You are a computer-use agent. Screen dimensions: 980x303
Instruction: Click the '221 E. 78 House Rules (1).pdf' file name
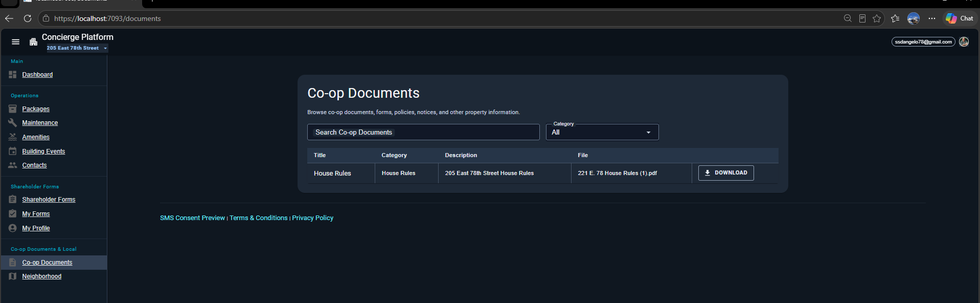click(617, 174)
